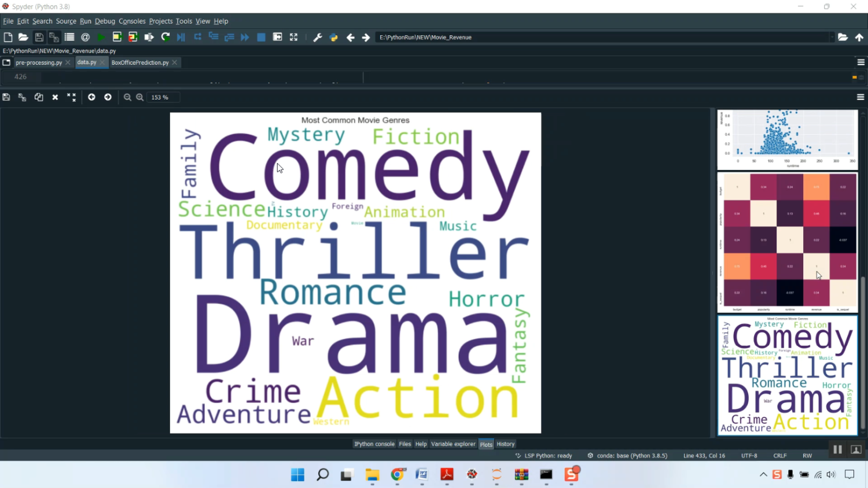Open the Debug menu
This screenshot has width=868, height=488.
pos(105,21)
